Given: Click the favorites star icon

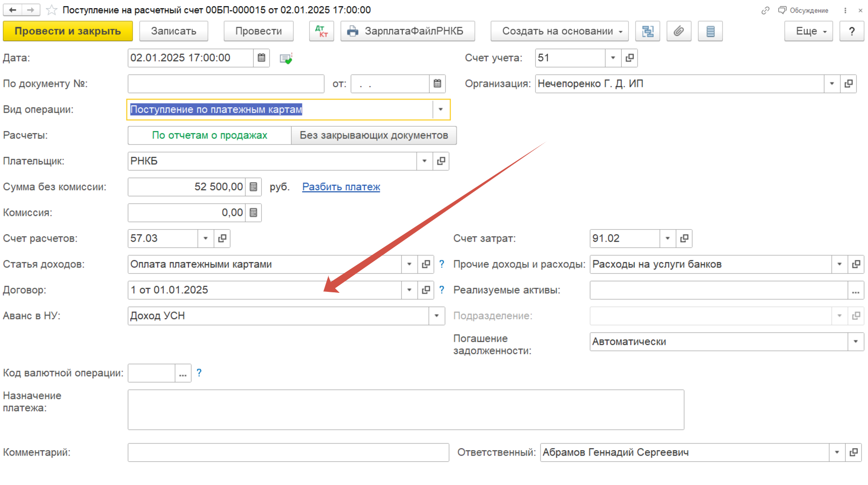Looking at the screenshot, I should (x=52, y=10).
